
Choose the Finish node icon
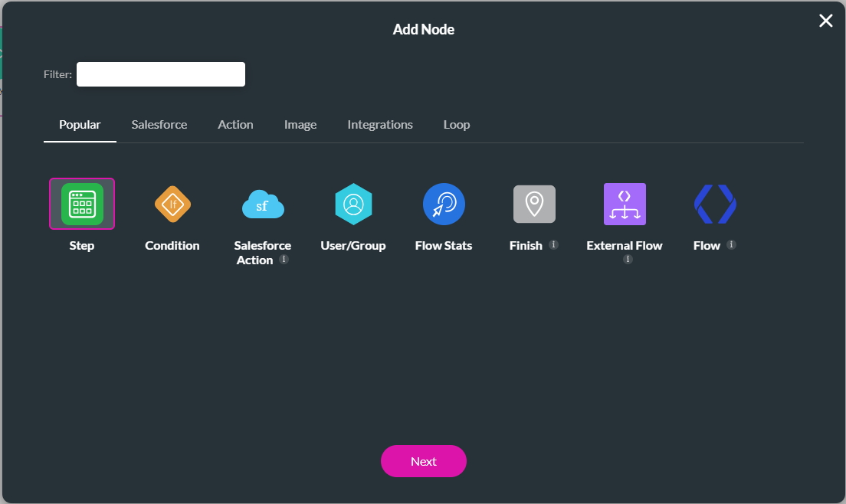click(534, 204)
